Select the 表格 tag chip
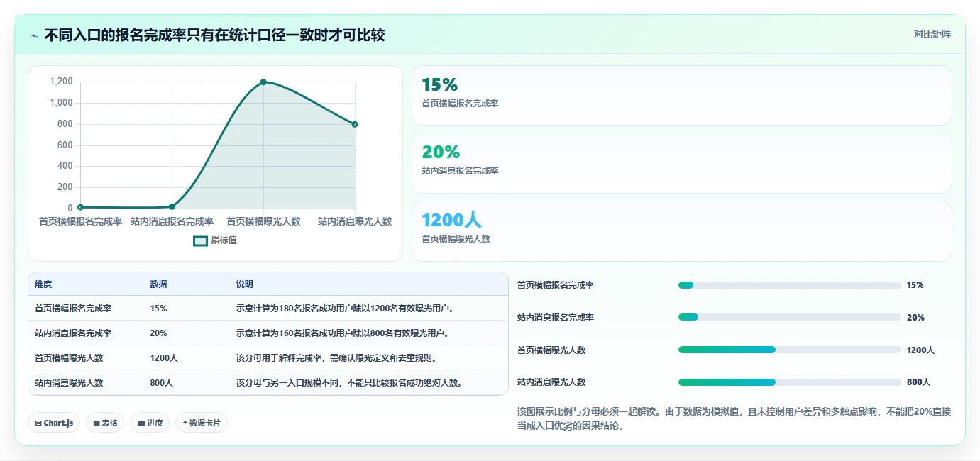The height and width of the screenshot is (461, 980). (x=105, y=423)
